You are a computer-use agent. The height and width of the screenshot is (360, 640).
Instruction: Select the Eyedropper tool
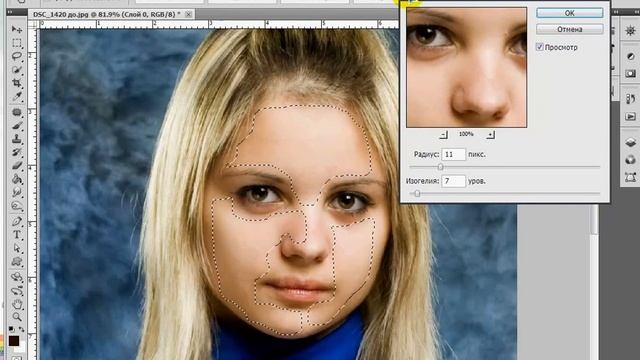(x=17, y=97)
